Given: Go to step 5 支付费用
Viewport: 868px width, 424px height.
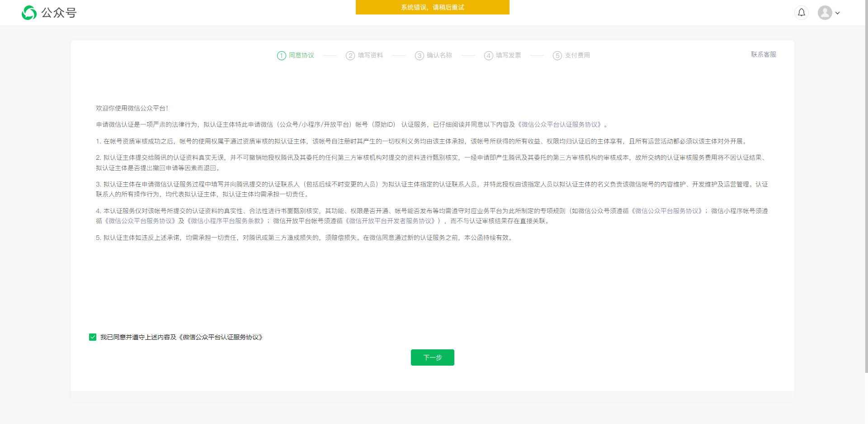Looking at the screenshot, I should coord(571,55).
